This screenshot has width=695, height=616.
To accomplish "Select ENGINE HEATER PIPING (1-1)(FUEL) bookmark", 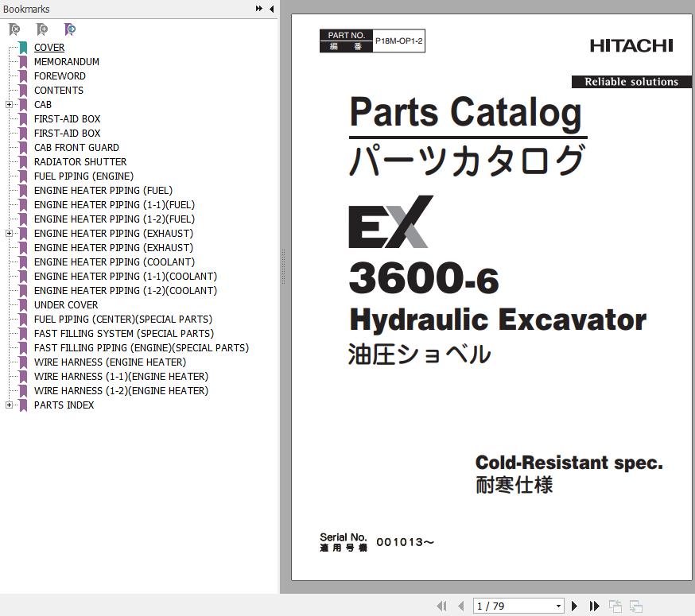I will (115, 205).
